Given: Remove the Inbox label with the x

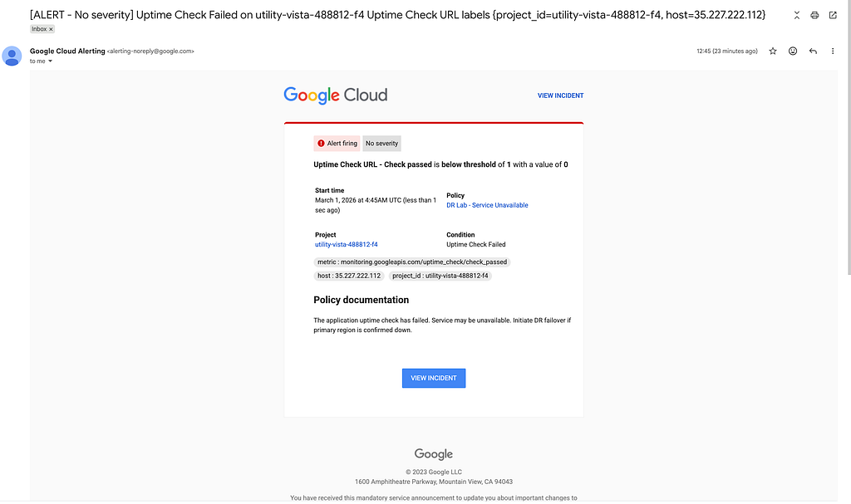Looking at the screenshot, I should [51, 29].
